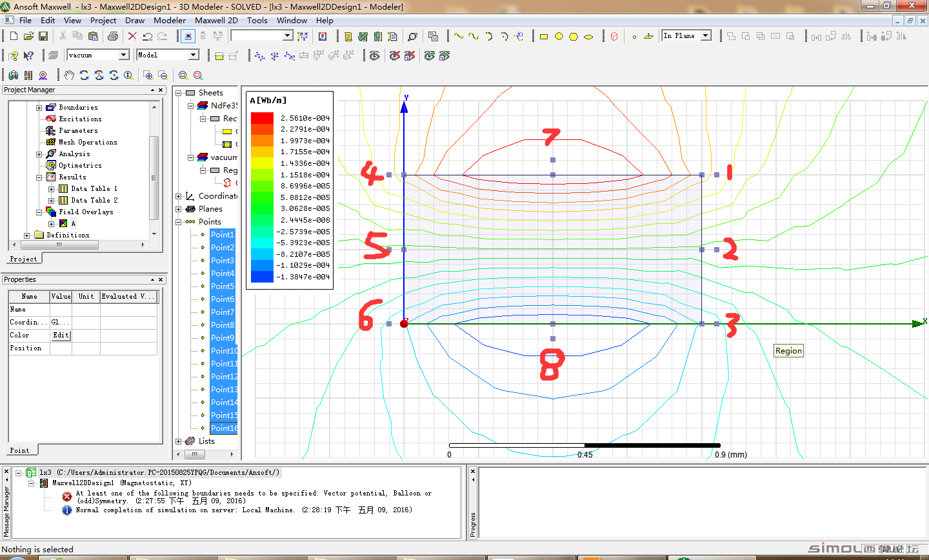Select the Draw point tool
This screenshot has width=929, height=560.
pyautogui.click(x=634, y=37)
